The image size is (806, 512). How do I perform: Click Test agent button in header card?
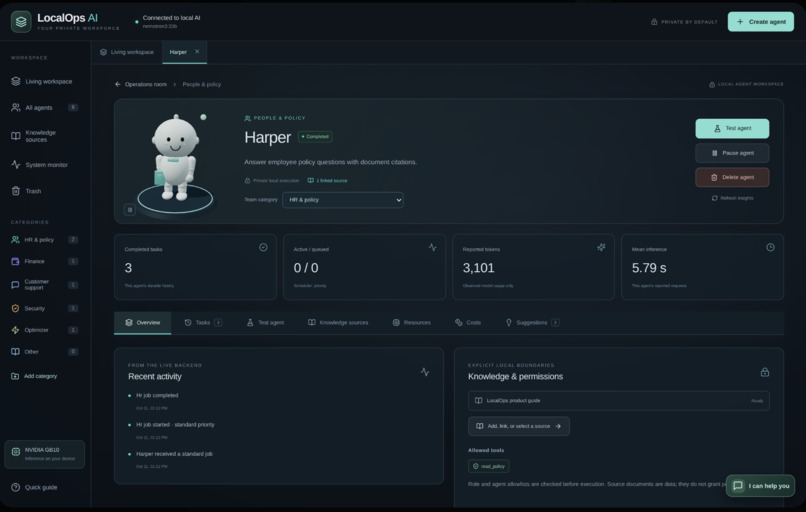click(x=732, y=128)
